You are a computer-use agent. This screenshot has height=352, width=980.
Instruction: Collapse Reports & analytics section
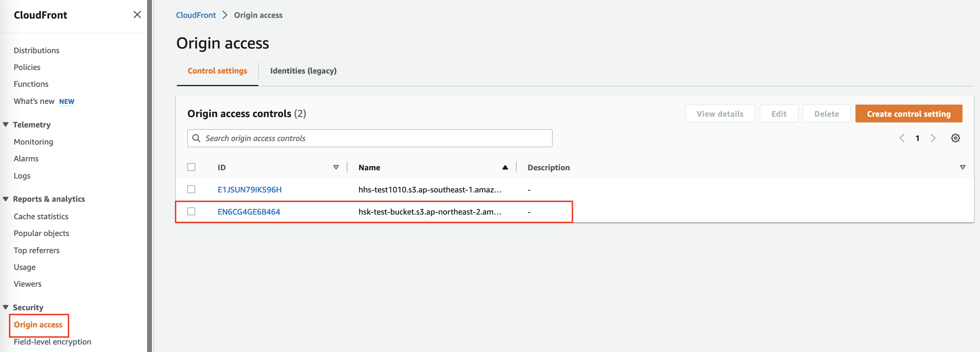(x=6, y=198)
